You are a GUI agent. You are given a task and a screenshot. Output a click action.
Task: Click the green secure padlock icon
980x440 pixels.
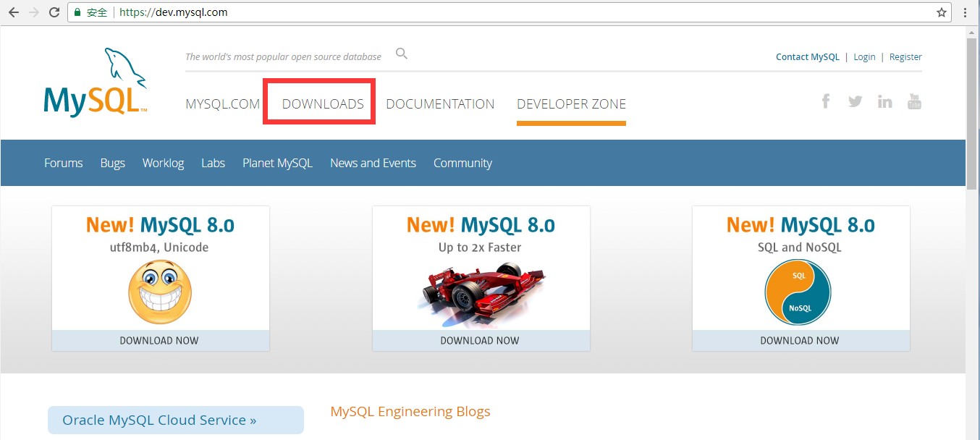[x=78, y=12]
